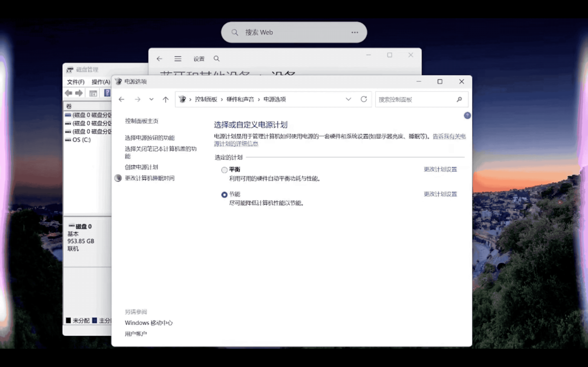Expand the address bar history dropdown

[348, 99]
